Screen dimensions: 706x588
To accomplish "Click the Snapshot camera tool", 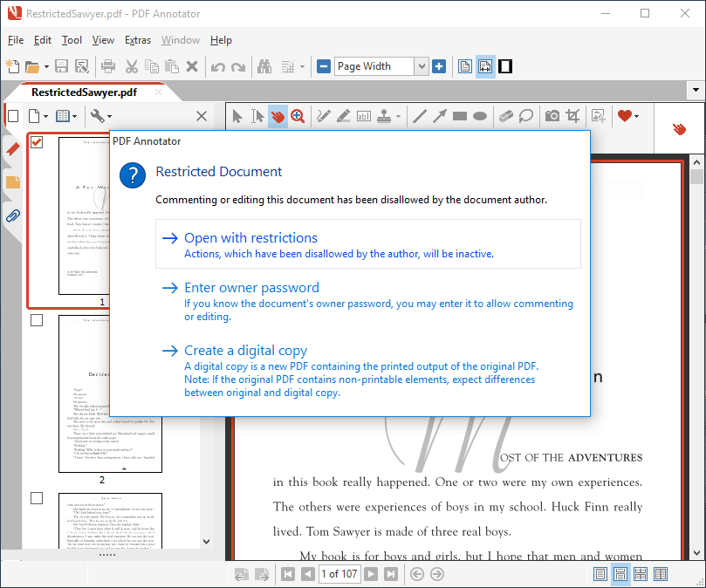I will [552, 116].
